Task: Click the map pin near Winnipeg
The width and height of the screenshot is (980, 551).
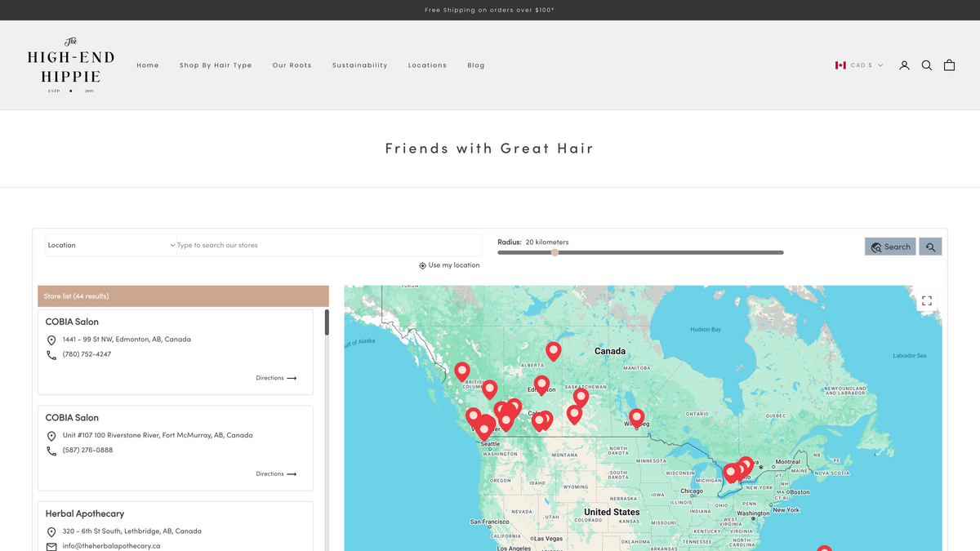Action: (636, 416)
